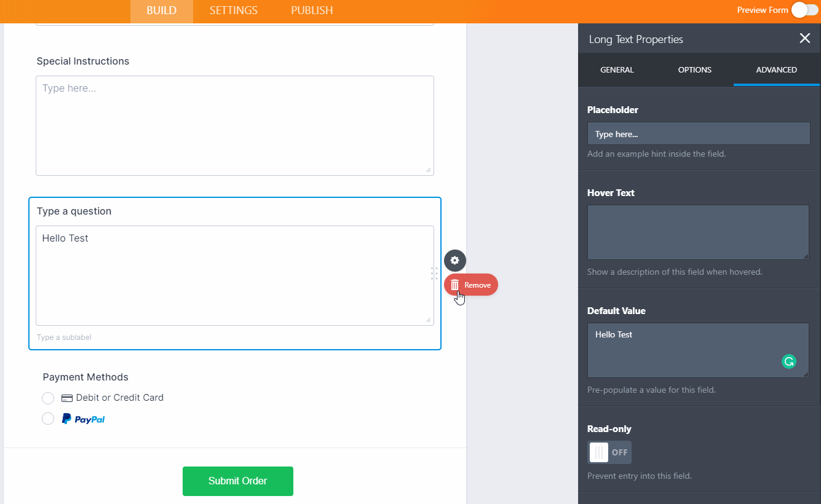Click the resize gripper of Special Instructions box
This screenshot has width=821, height=504.
(x=428, y=170)
